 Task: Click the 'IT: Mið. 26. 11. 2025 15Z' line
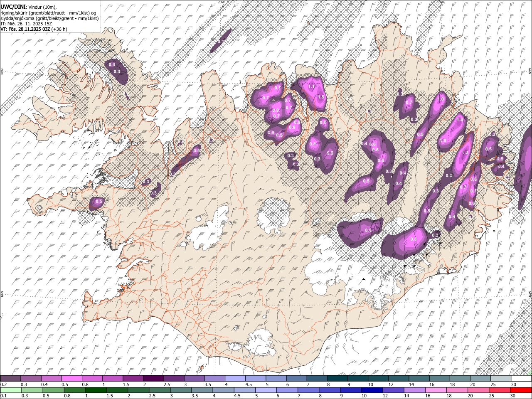click(x=26, y=24)
